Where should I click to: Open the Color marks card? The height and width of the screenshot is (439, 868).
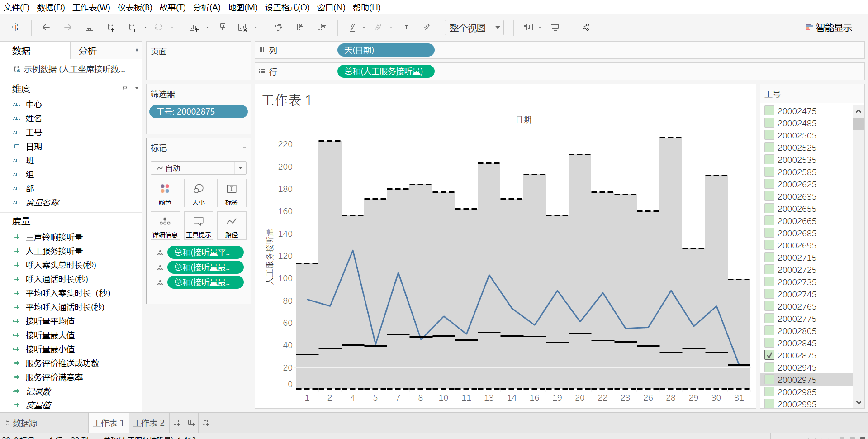point(165,193)
